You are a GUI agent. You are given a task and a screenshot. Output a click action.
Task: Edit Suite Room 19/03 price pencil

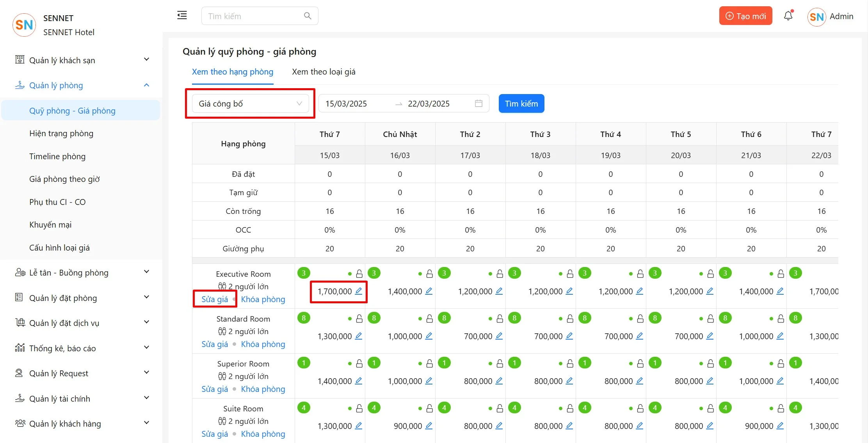(x=640, y=426)
